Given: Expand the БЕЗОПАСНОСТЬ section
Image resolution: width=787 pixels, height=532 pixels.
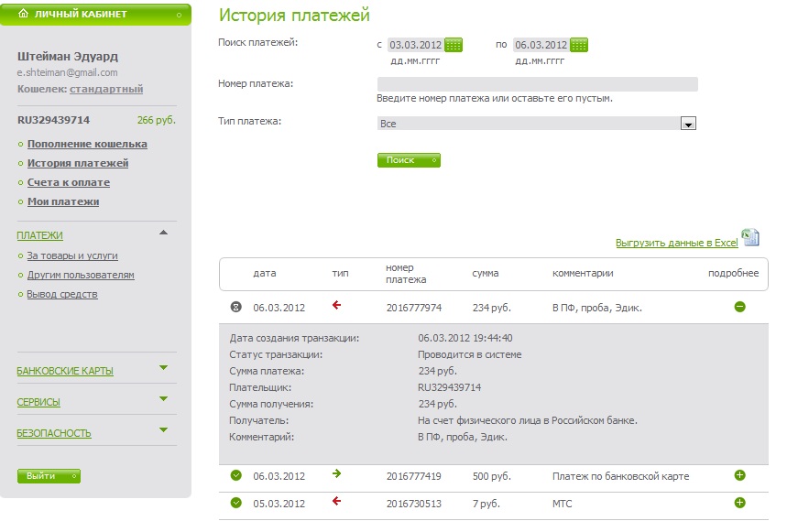Looking at the screenshot, I should coord(163,429).
